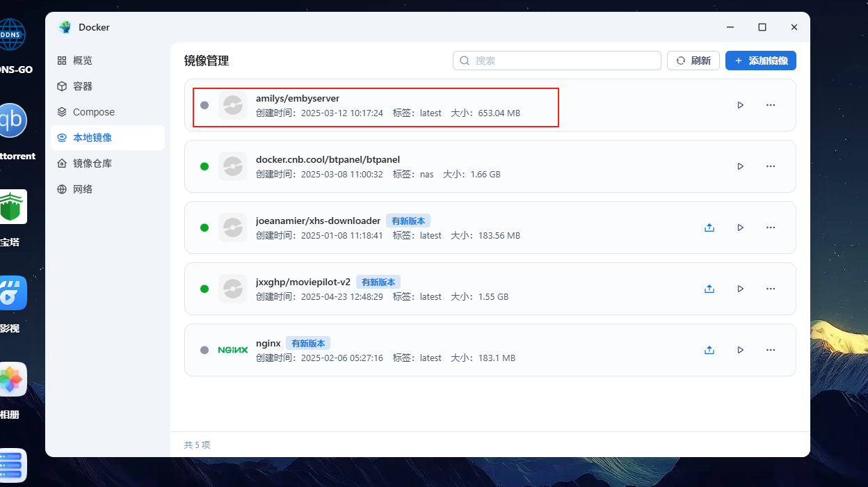The width and height of the screenshot is (868, 487).
Task: Run the amilys/embyserver image
Action: pyautogui.click(x=740, y=105)
